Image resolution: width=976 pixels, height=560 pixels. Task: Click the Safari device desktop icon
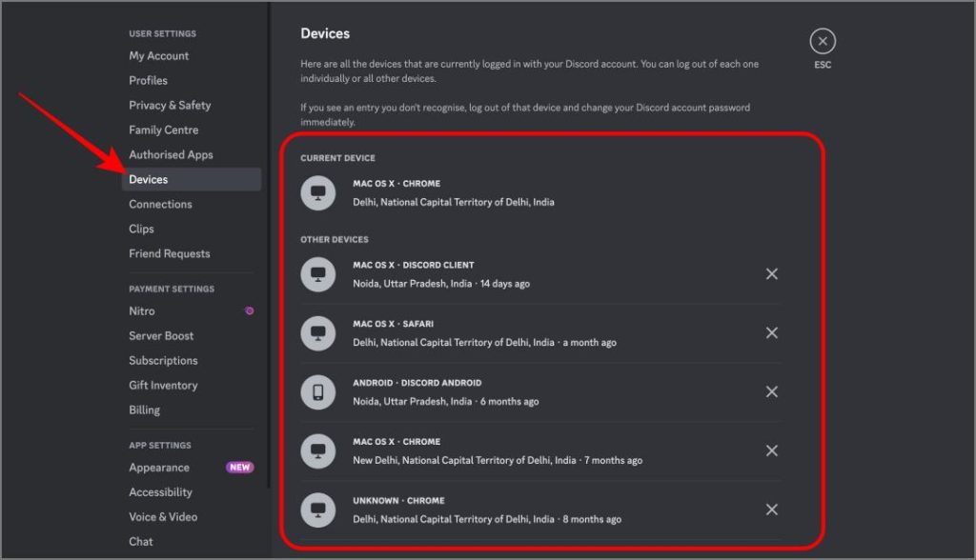point(318,333)
